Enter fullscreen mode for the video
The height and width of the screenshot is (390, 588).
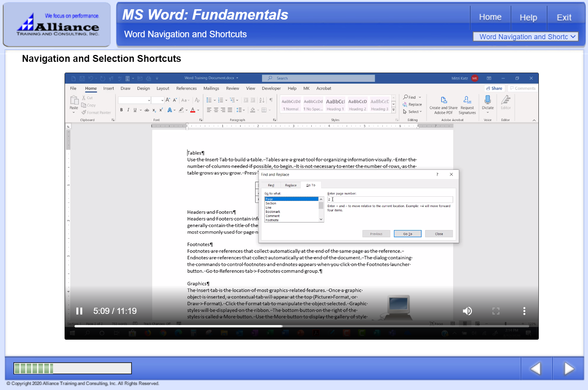[496, 311]
